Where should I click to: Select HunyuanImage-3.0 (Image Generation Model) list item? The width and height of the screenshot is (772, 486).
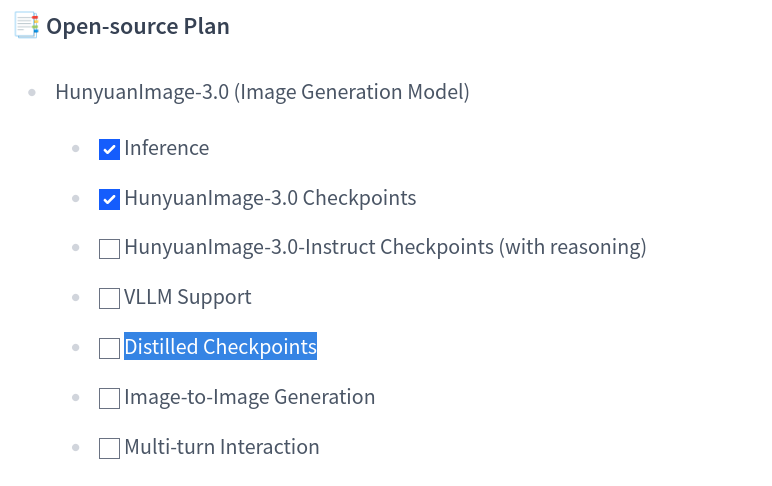click(x=262, y=93)
